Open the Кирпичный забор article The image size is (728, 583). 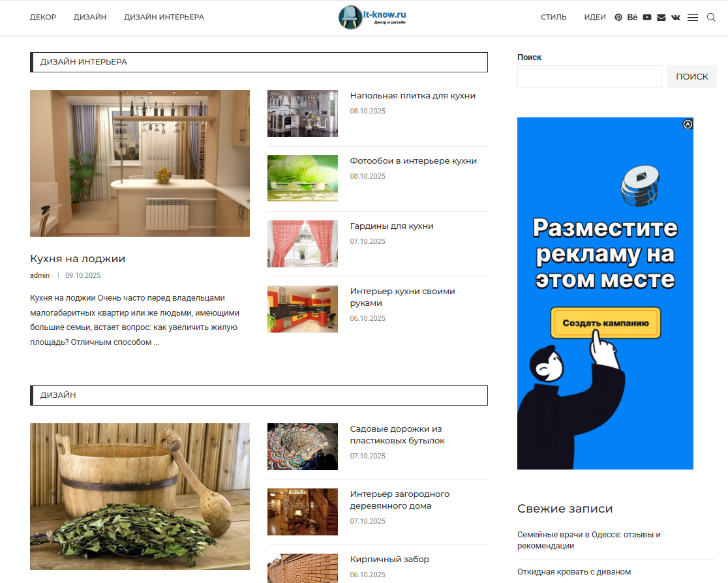point(389,560)
